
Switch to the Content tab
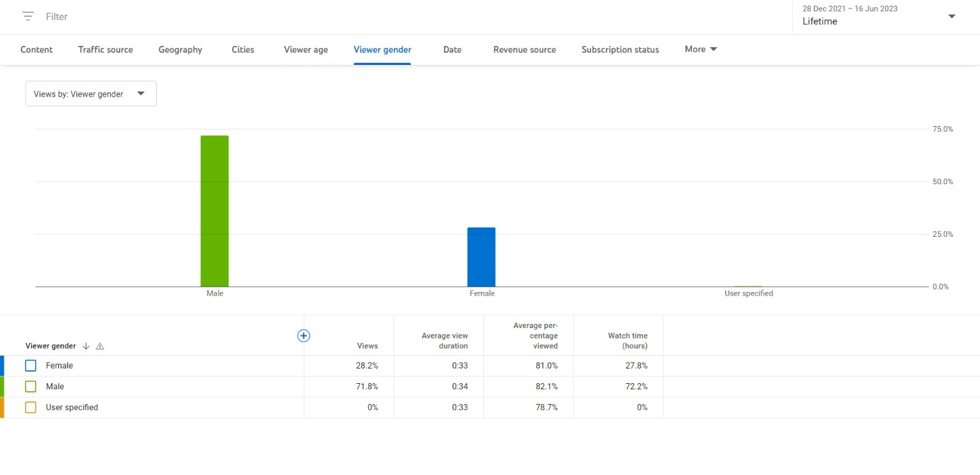pos(37,50)
